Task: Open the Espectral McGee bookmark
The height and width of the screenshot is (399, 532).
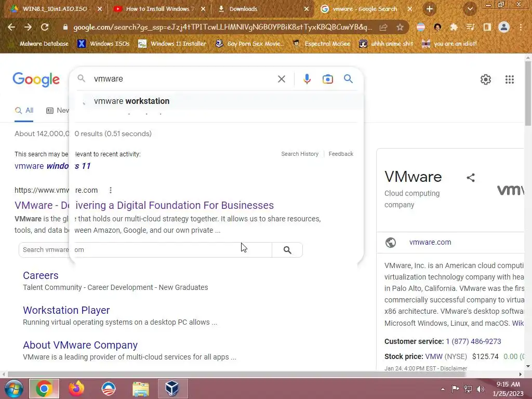Action: pos(322,44)
